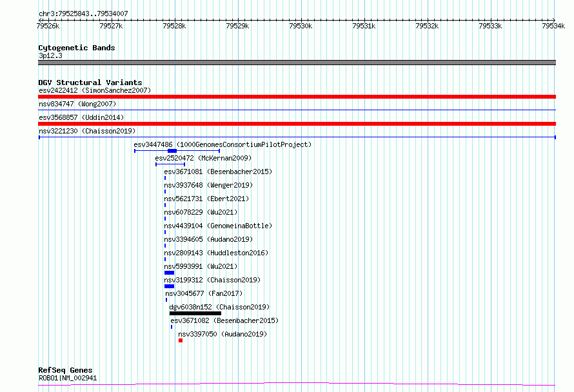Click the 79531k ruler tick label
The width and height of the screenshot is (574, 392).
(x=364, y=26)
